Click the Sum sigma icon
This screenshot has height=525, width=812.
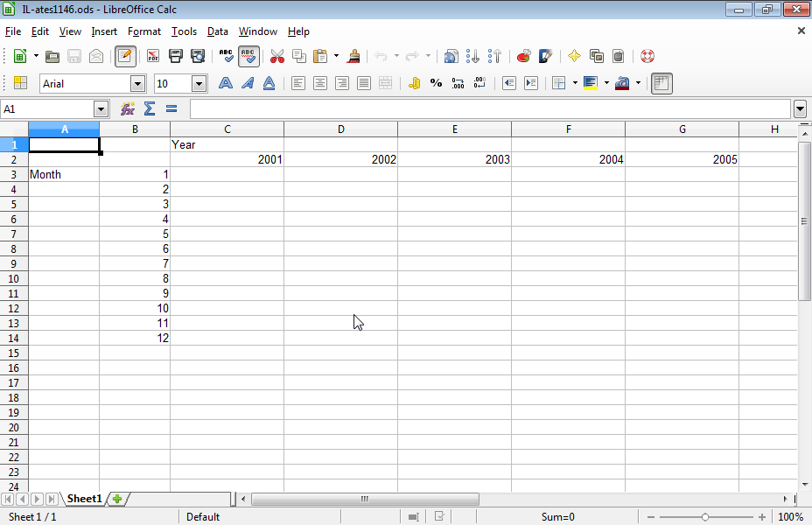[150, 108]
